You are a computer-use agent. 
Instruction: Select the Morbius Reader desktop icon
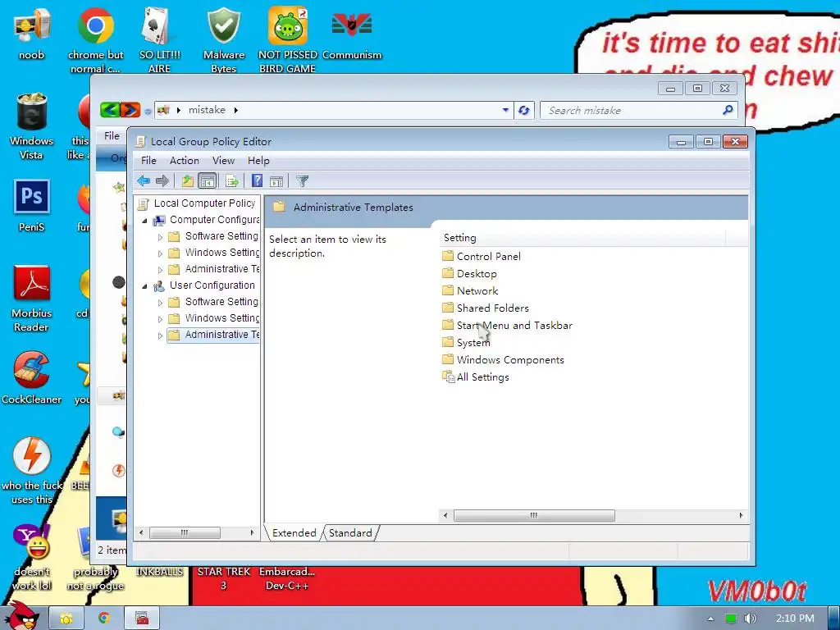click(32, 299)
